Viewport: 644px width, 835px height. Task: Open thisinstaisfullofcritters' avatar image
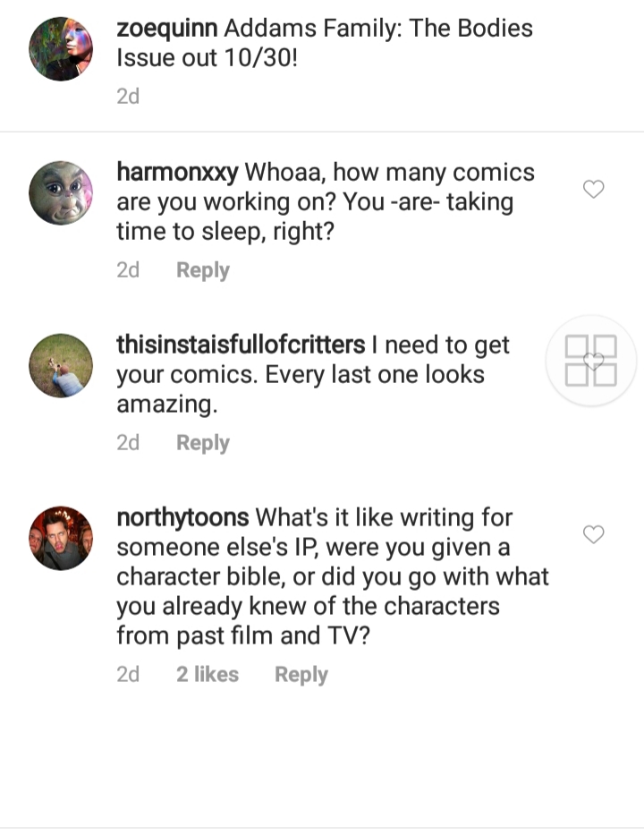pyautogui.click(x=61, y=365)
